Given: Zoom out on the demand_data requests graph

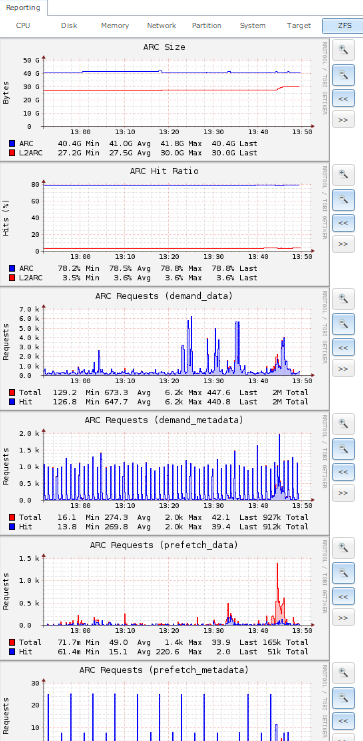Looking at the screenshot, I should pos(343,324).
